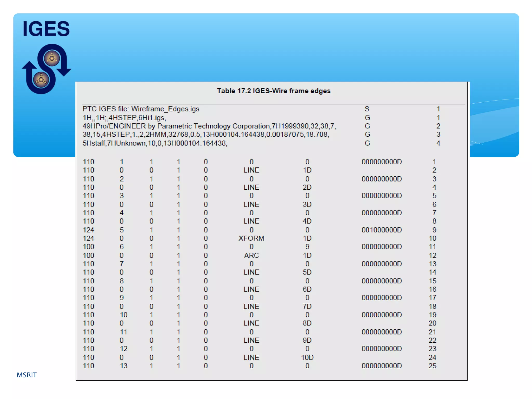Click the IGES slide title
This screenshot has height=399, width=532.
pyautogui.click(x=46, y=29)
